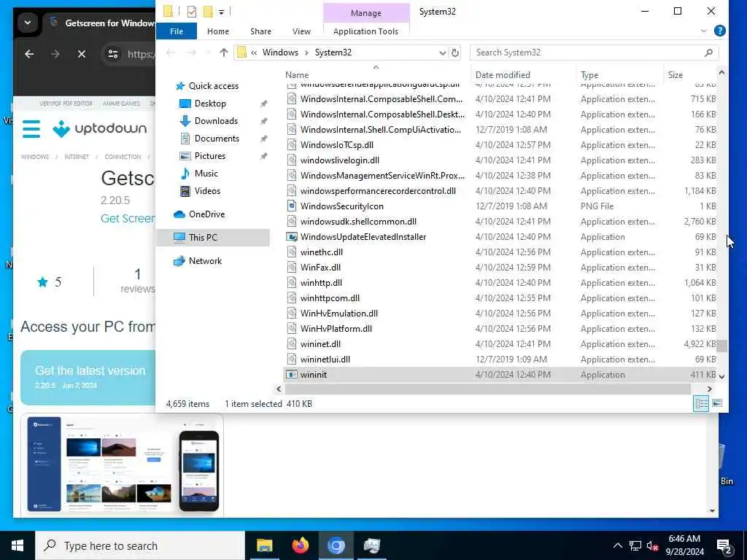The height and width of the screenshot is (560, 747).
Task: Open the View ribbon tab
Action: tap(301, 31)
